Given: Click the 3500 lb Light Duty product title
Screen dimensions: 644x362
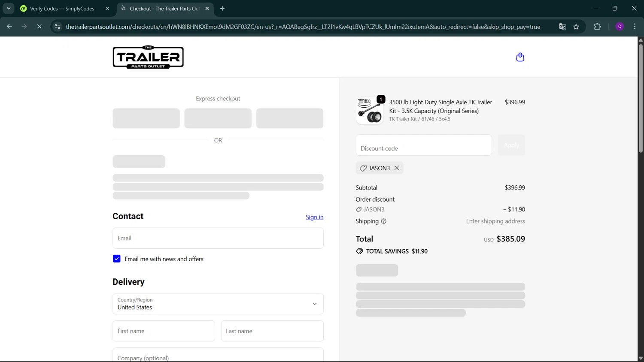Looking at the screenshot, I should tap(440, 106).
